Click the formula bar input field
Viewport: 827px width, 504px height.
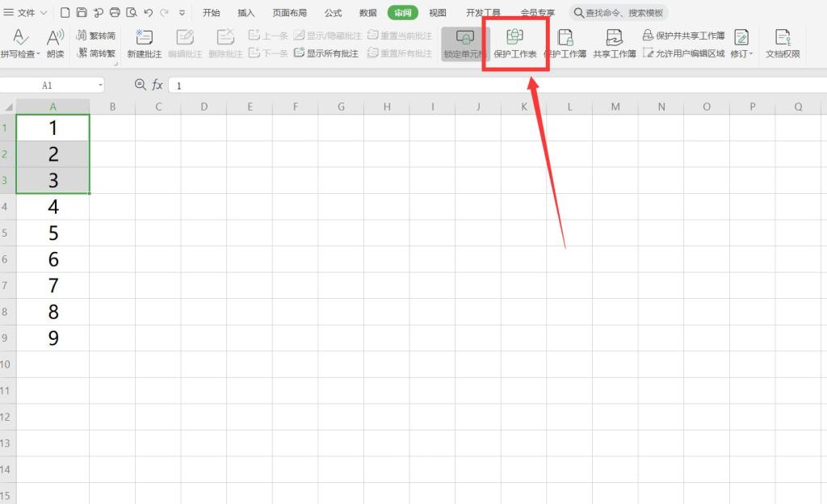coord(497,86)
